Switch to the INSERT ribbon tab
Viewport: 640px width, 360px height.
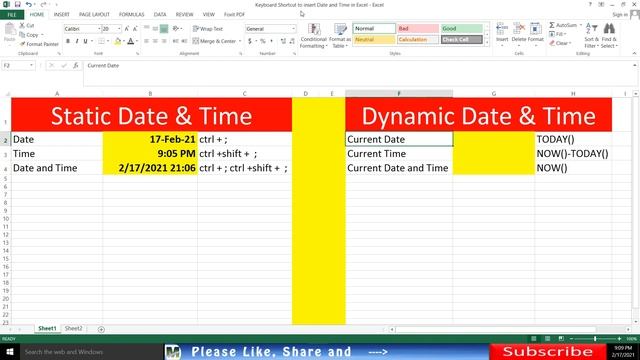[x=62, y=15]
